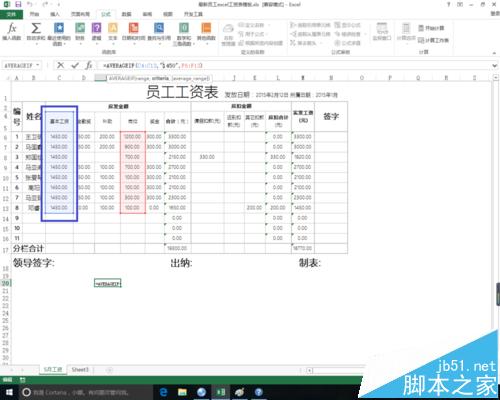Click Trace Precedents button
The height and width of the screenshot is (400, 500).
tap(310, 25)
